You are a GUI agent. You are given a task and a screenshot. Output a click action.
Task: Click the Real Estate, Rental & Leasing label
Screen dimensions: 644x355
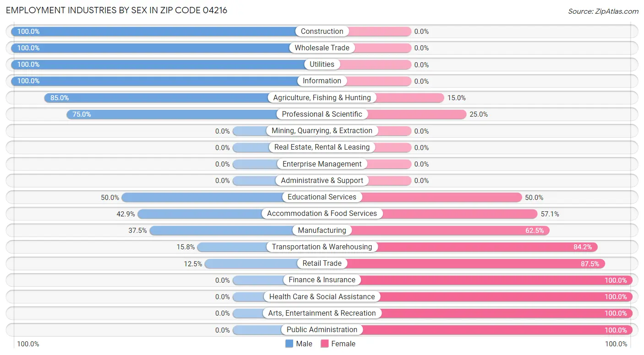tap(322, 147)
